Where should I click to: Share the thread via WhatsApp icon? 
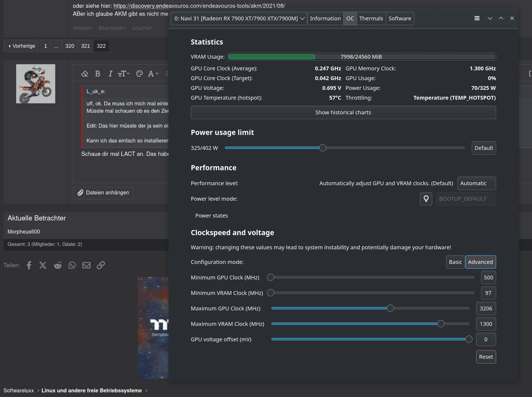coord(72,265)
